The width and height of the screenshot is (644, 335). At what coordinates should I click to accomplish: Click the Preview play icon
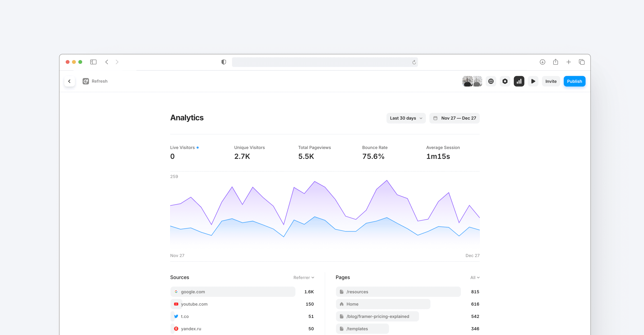[x=533, y=81]
